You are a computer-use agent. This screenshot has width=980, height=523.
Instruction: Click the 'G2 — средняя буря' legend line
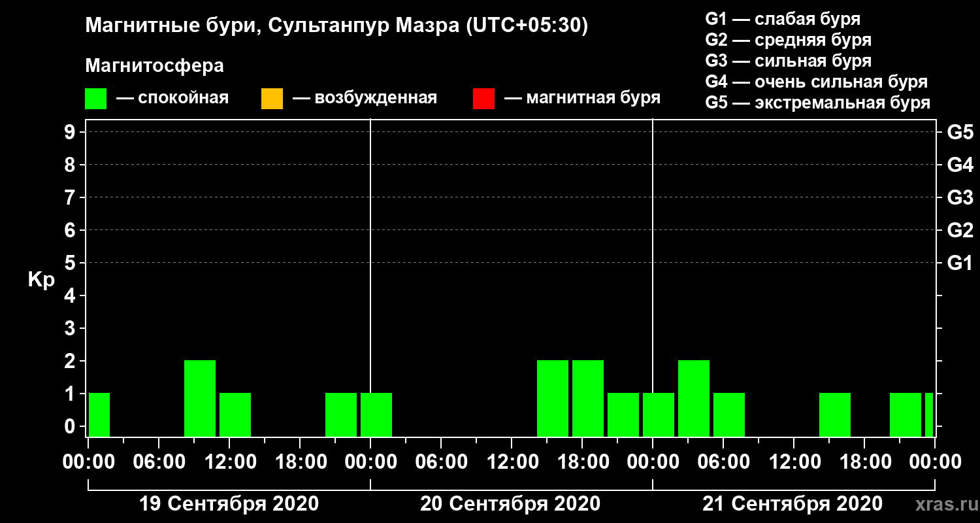[x=789, y=40]
